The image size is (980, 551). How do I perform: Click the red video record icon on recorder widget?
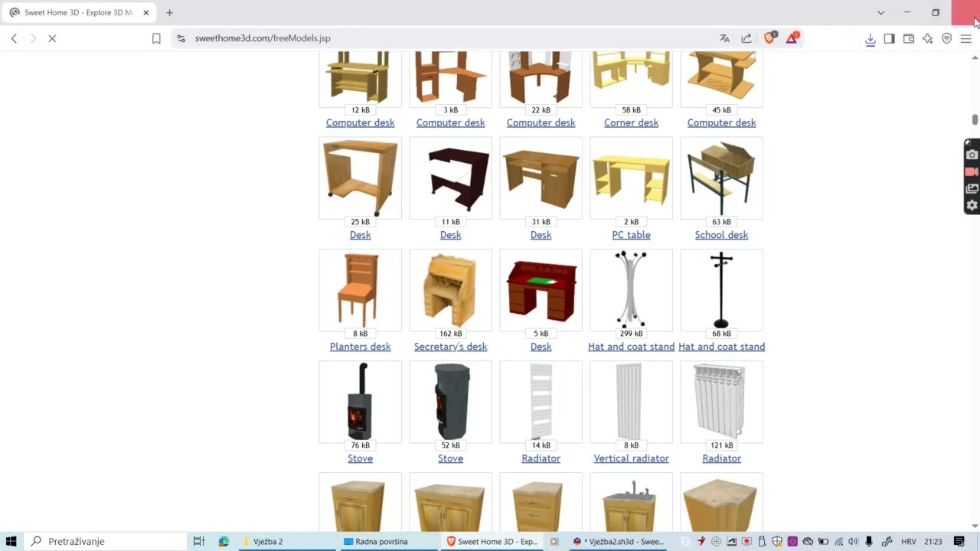(972, 171)
